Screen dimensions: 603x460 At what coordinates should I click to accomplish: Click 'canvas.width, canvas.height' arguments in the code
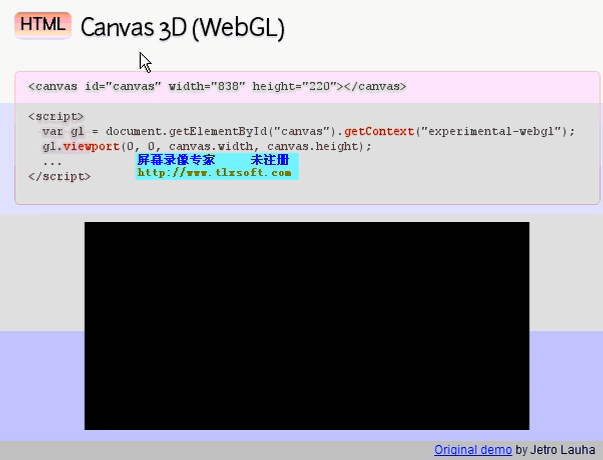263,147
